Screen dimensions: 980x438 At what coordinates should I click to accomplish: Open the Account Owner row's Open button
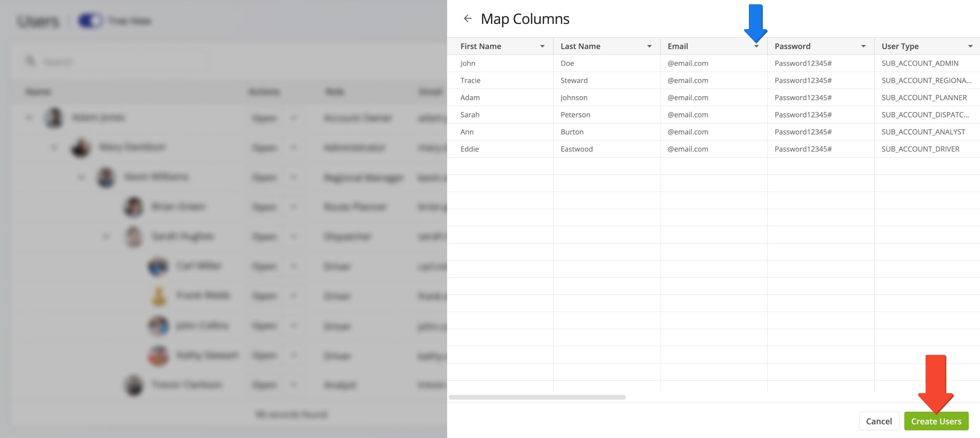coord(265,118)
